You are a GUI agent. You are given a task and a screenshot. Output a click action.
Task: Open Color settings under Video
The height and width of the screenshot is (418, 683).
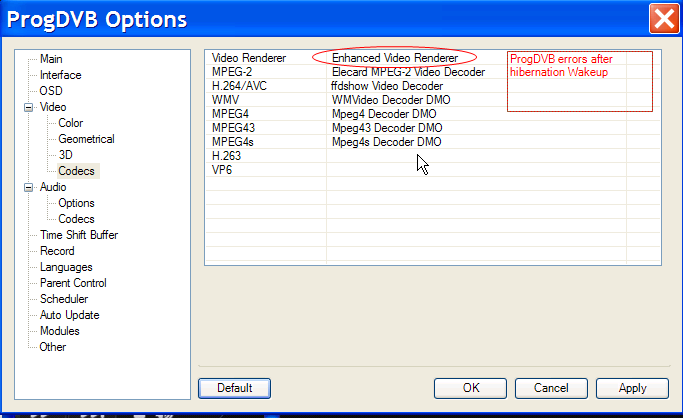[70, 123]
